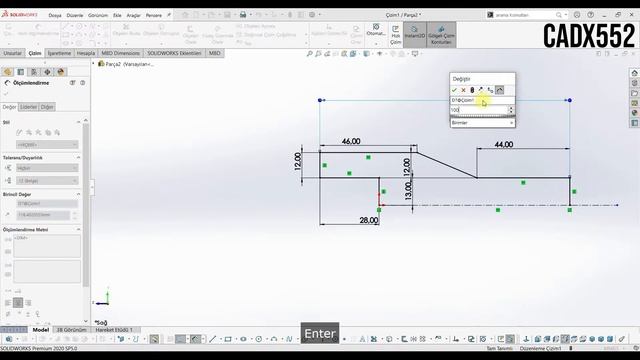Pin the menu bar with the pushpin icon
Screen dimensions: 640x360
pyautogui.click(x=169, y=15)
